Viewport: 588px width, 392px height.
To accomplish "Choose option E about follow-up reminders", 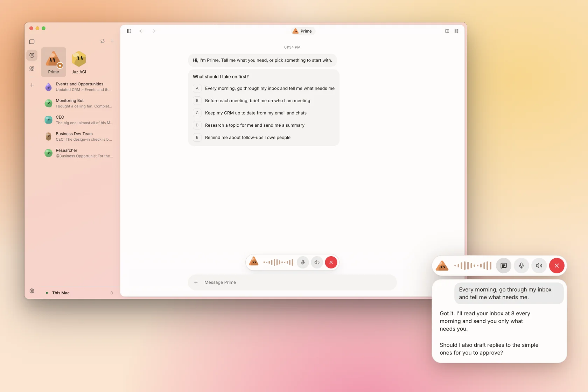I will coord(264,138).
